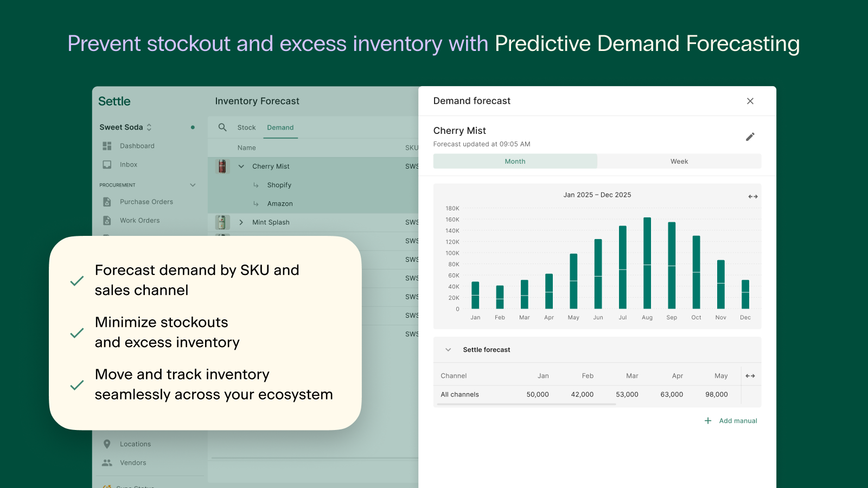This screenshot has width=868, height=488.
Task: Switch forecast view to Month
Action: tap(515, 161)
